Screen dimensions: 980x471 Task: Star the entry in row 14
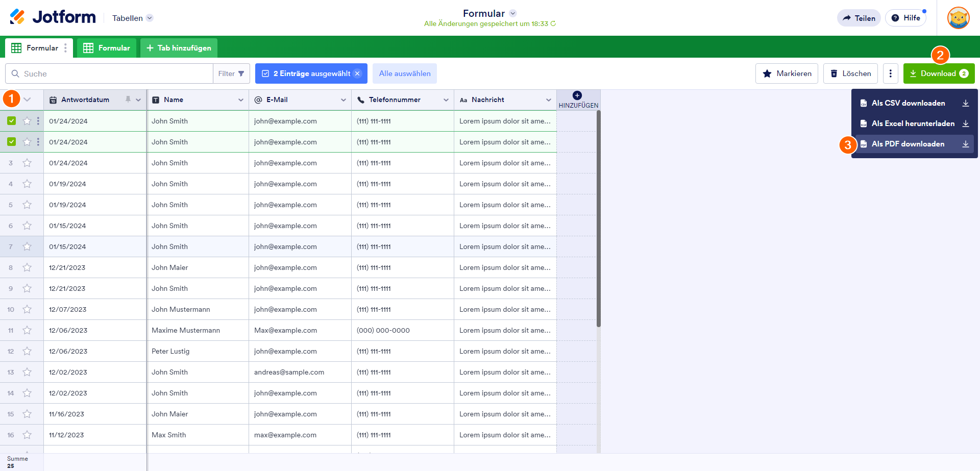[27, 393]
